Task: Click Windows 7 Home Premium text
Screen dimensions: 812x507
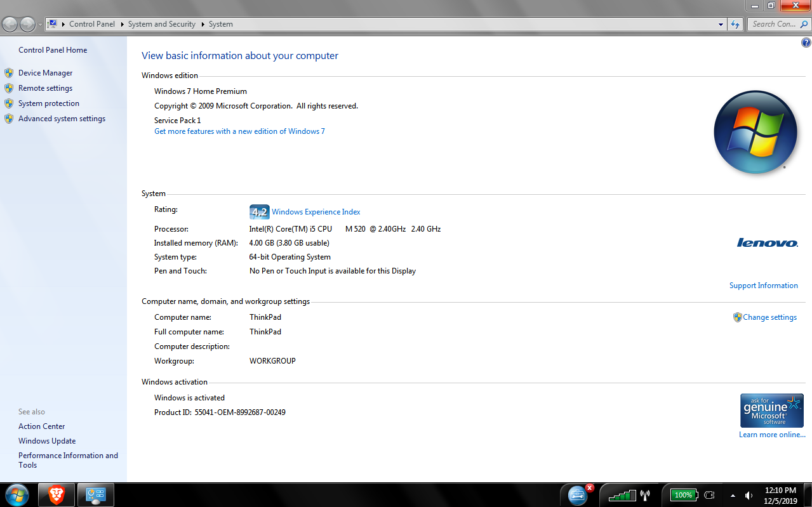Action: [201, 91]
